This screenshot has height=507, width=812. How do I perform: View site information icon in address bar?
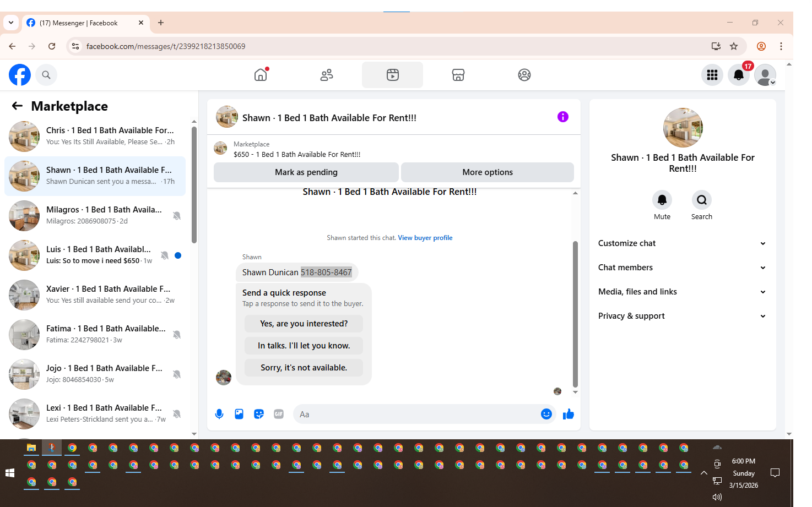tap(75, 46)
